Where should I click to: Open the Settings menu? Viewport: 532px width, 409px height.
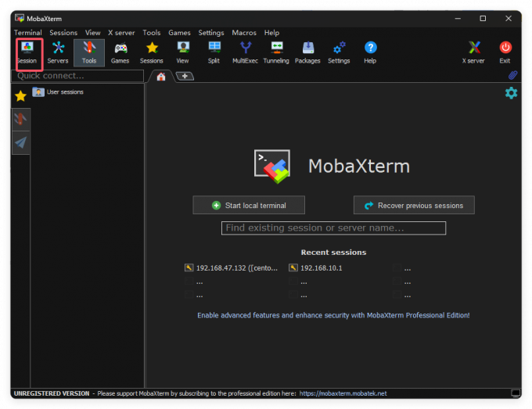point(211,33)
